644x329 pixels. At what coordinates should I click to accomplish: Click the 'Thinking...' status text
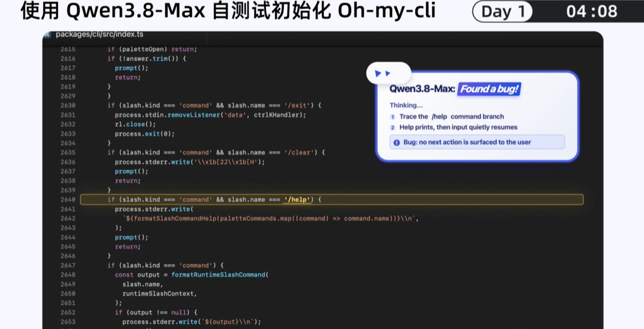[406, 105]
